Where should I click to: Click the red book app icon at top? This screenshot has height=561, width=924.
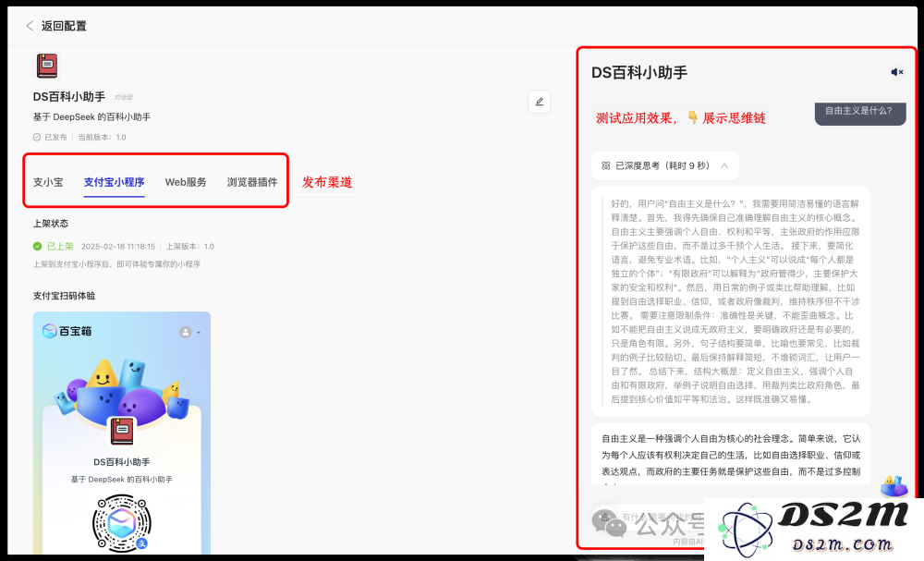click(x=47, y=66)
